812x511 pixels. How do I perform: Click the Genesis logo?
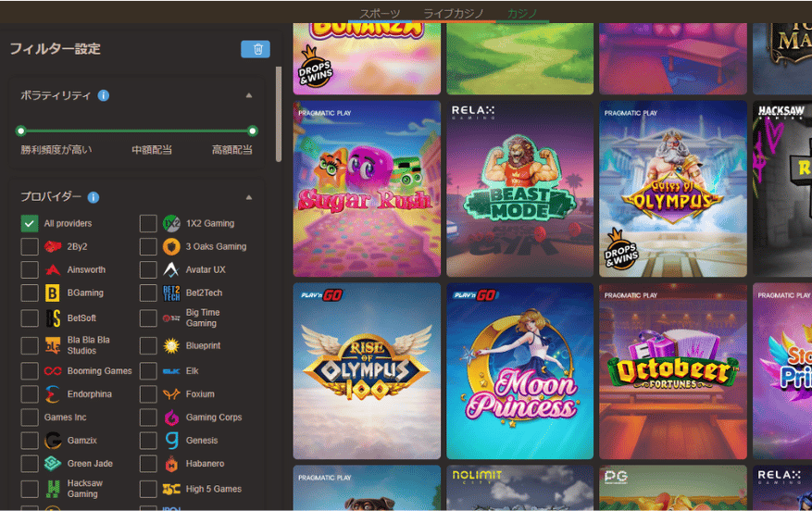click(x=171, y=440)
